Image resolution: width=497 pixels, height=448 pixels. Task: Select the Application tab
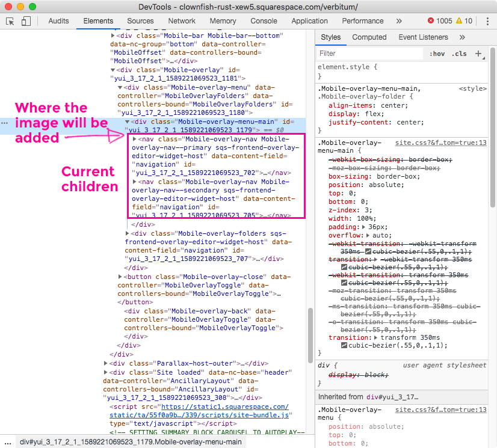(x=309, y=21)
